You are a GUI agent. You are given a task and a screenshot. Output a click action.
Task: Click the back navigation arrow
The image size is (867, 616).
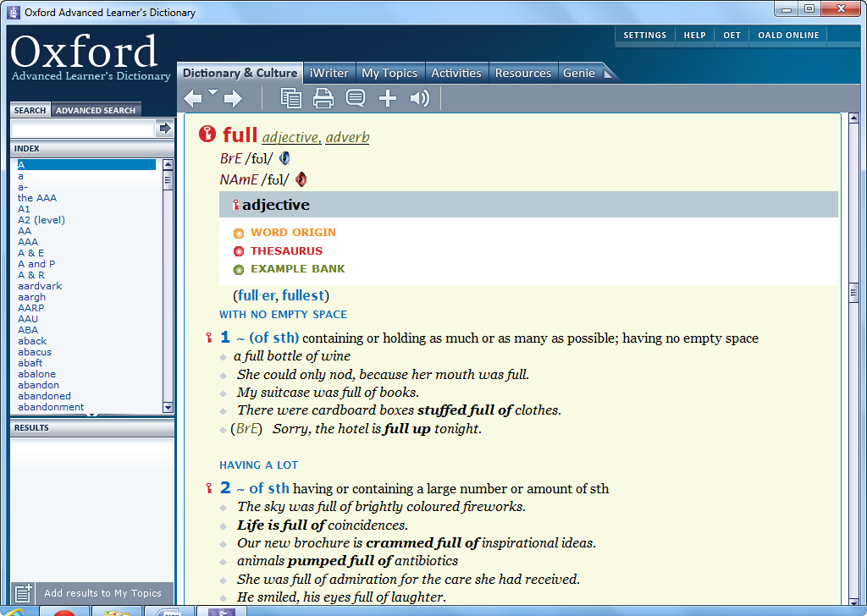pos(193,98)
